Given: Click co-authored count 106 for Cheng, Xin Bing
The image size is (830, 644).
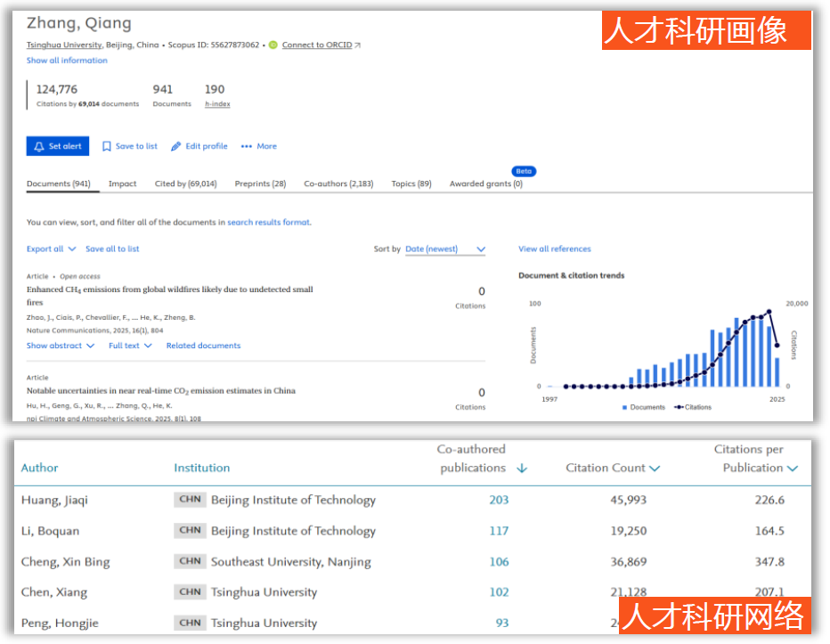Looking at the screenshot, I should (499, 561).
